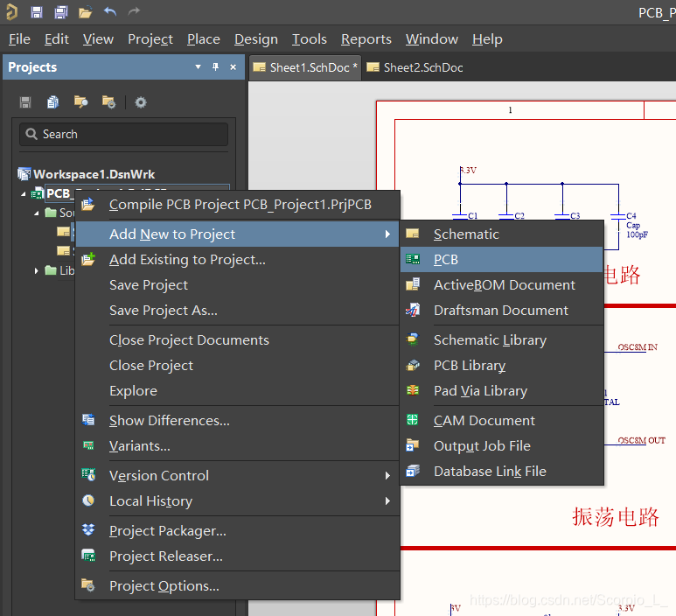The image size is (676, 616).
Task: Select PCB from the Add New submenu
Action: 446,260
